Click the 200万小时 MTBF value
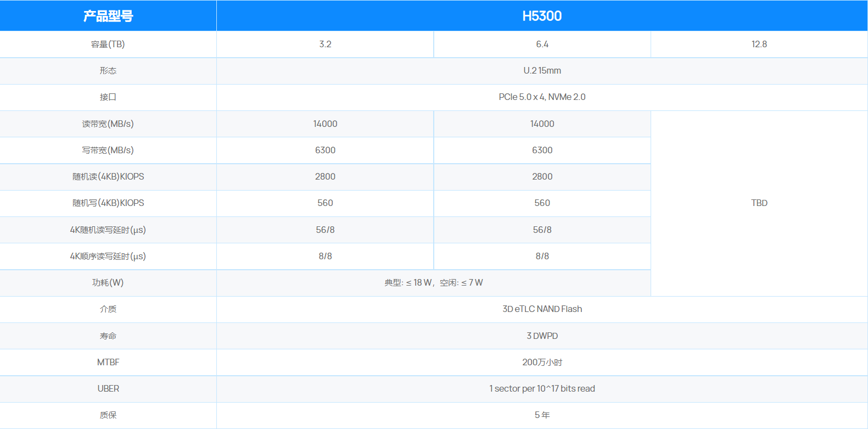This screenshot has width=868, height=429. click(542, 363)
